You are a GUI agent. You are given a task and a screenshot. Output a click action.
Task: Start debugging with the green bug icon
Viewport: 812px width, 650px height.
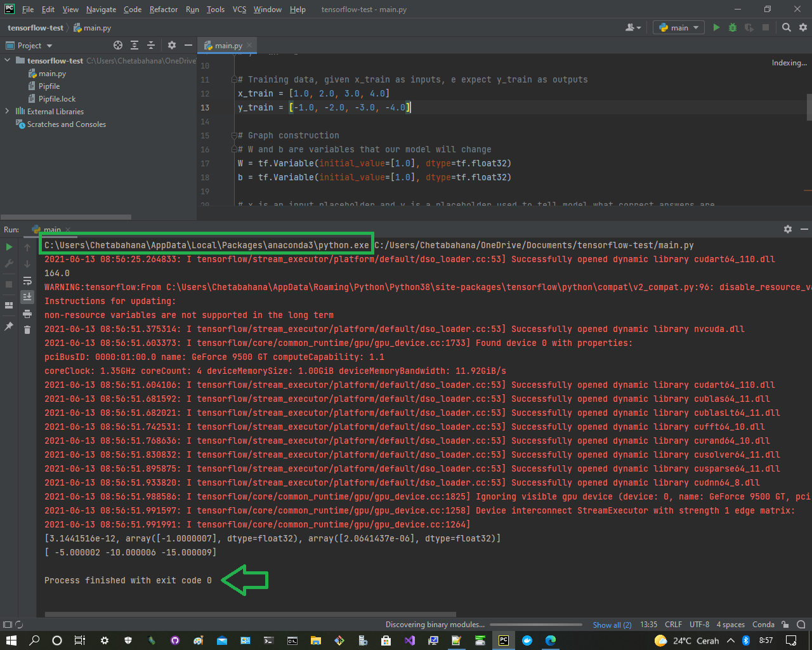(x=733, y=27)
